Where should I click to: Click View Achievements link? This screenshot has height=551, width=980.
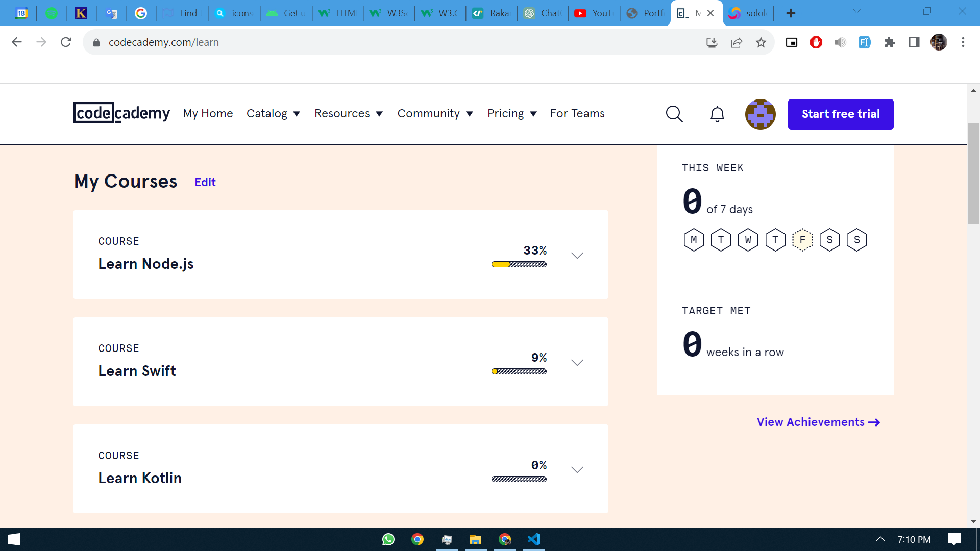(x=817, y=422)
